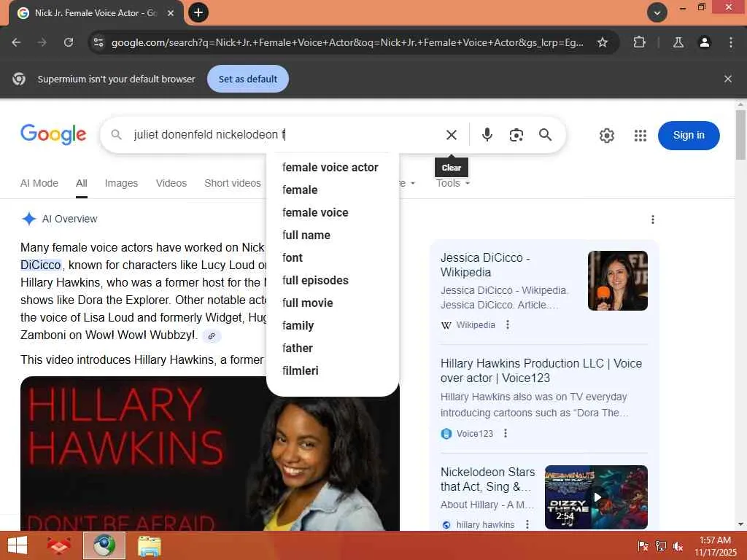The height and width of the screenshot is (560, 747).
Task: Dismiss the default browser notification bar
Action: point(727,79)
